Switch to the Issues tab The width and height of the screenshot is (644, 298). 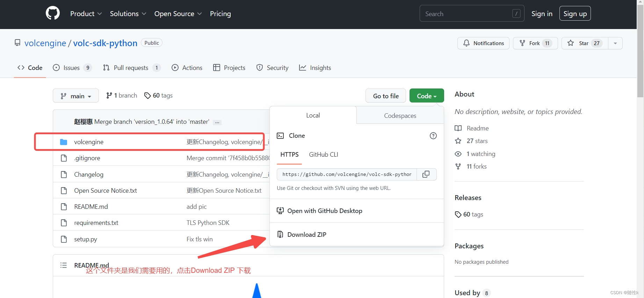tap(72, 68)
